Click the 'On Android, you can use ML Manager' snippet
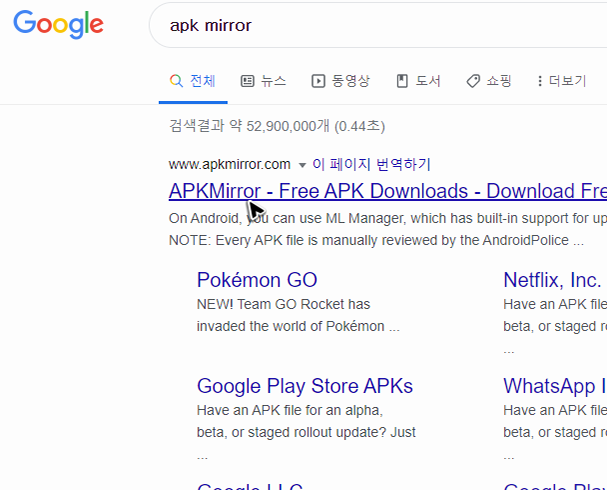 coord(388,218)
